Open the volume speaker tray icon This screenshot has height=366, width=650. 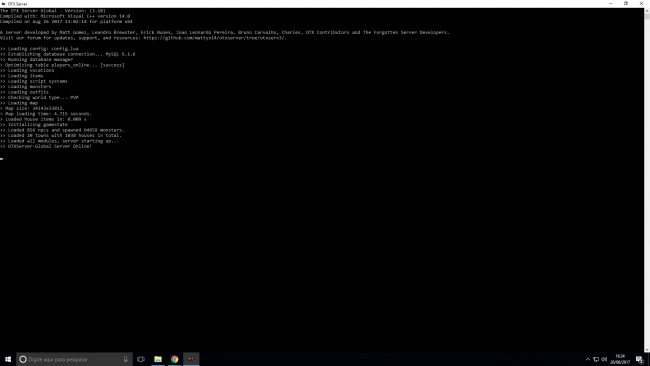click(x=604, y=359)
